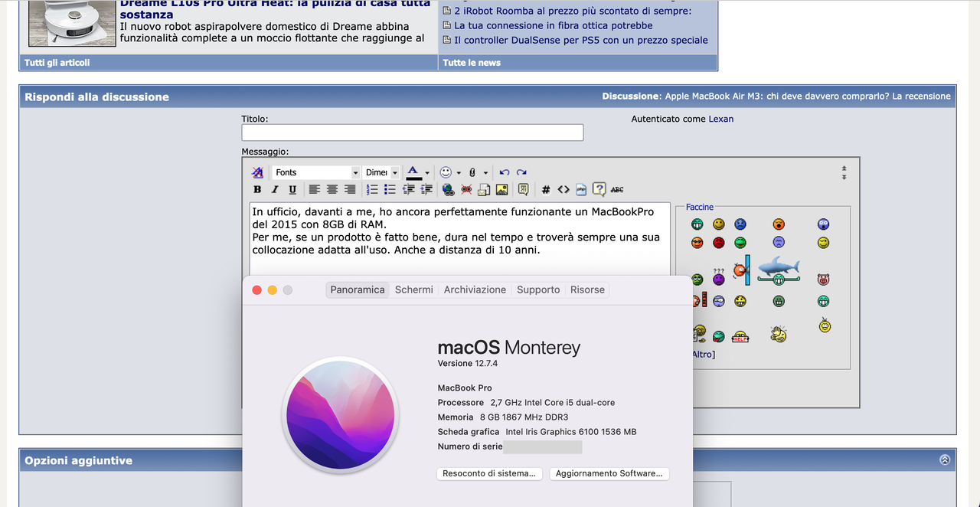Insert the waving hand smiley
980x507 pixels.
(779, 334)
